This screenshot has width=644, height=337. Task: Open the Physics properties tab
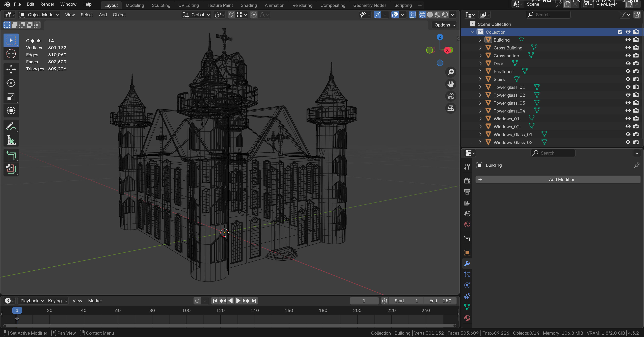[467, 285]
